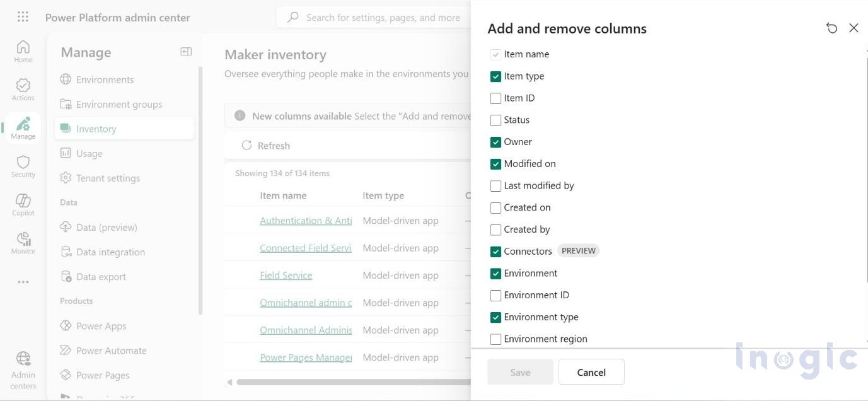Check the Created by column
This screenshot has width=868, height=401.
(495, 230)
